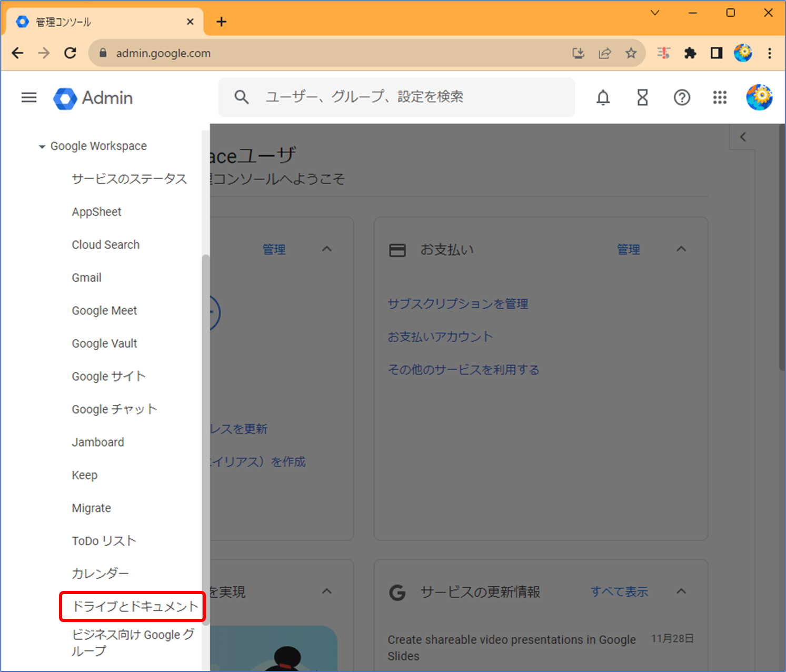
Task: Open その他のサービスを利用する link
Action: [463, 370]
